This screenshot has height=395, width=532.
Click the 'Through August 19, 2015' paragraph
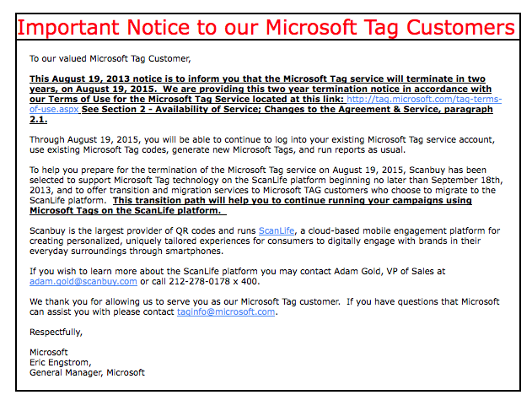(x=262, y=144)
